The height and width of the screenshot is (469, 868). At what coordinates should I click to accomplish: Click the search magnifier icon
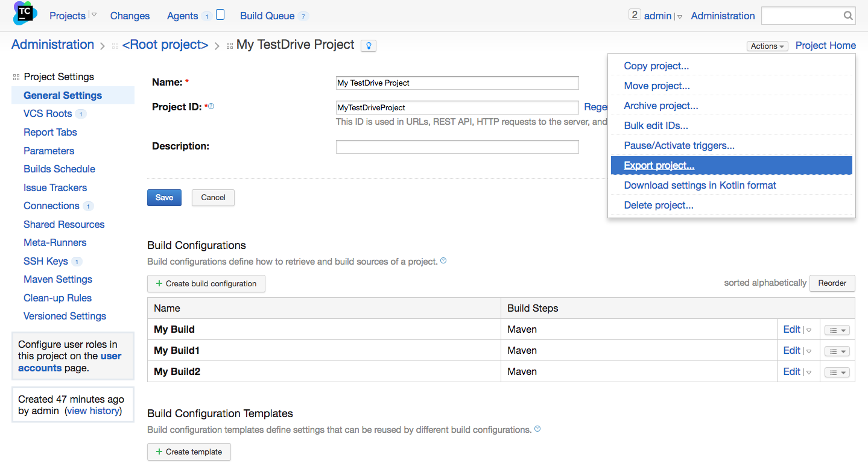[x=847, y=16]
